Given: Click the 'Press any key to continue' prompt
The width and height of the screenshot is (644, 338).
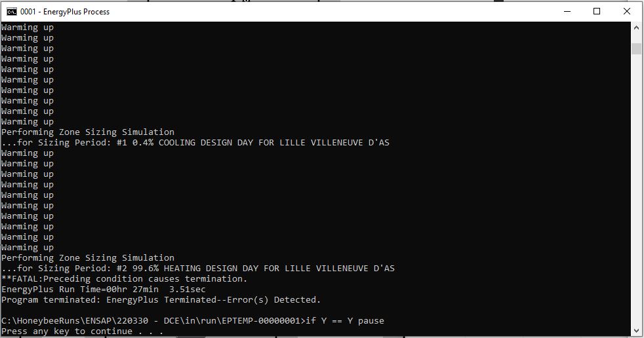Looking at the screenshot, I should click(x=82, y=331).
